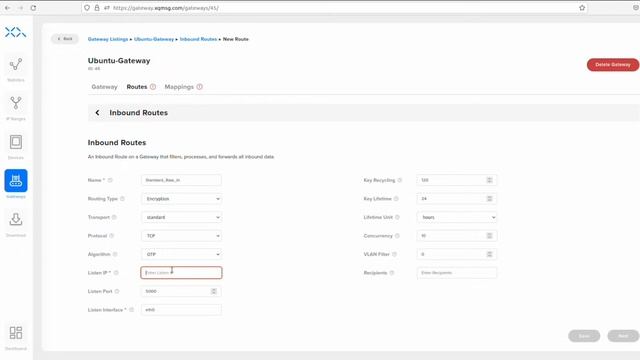Click the info icon next to Listen Interface
This screenshot has height=360, width=640.
(x=131, y=310)
